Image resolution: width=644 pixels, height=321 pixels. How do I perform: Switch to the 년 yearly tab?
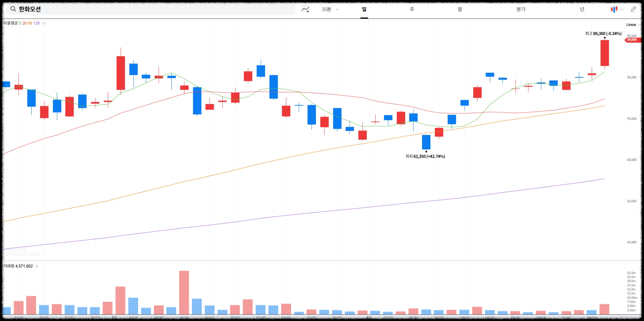point(582,9)
